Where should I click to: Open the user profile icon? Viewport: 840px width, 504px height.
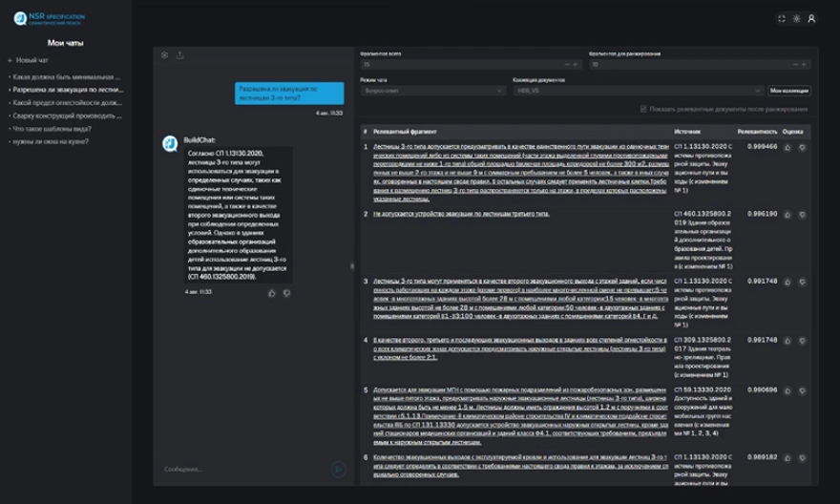(x=811, y=19)
